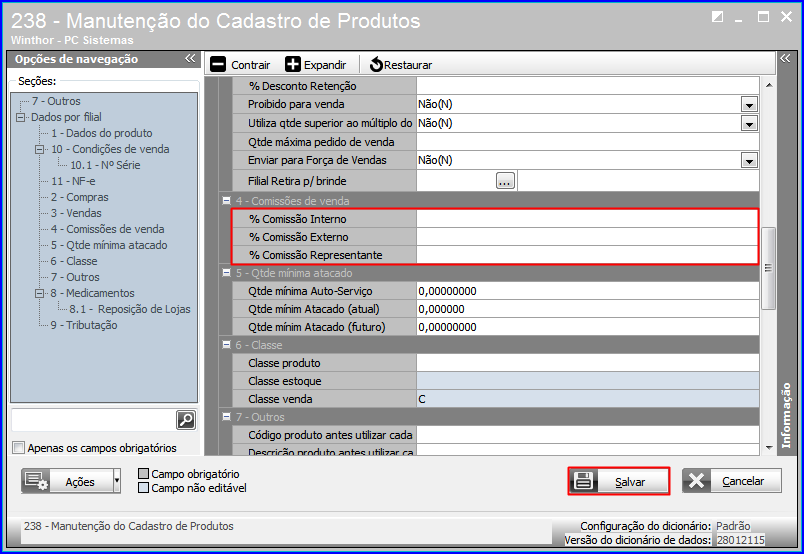Click the % Desconto Retenção field
The height and width of the screenshot is (554, 804).
tap(588, 86)
